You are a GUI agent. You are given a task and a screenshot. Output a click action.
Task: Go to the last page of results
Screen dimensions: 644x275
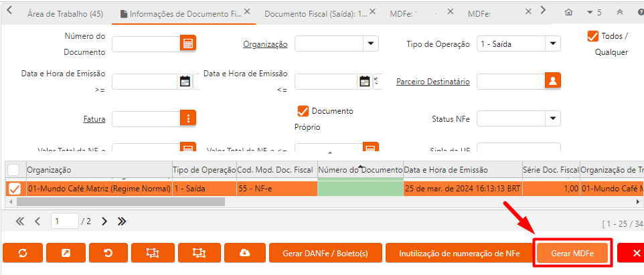tap(122, 221)
